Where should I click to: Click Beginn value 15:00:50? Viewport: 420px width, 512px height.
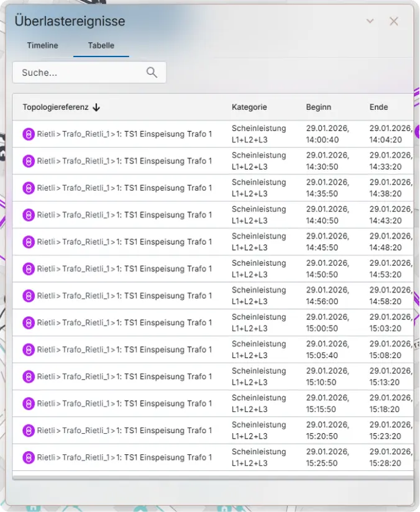[327, 322]
